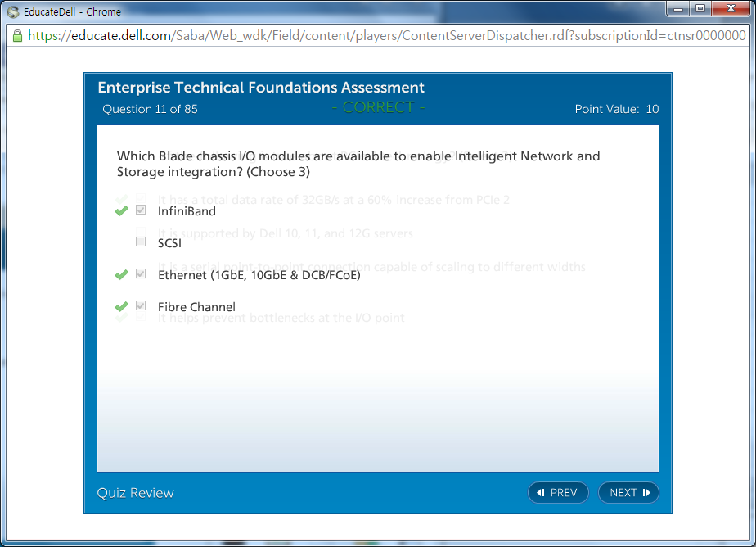Click the Point Value: 10 text

pyautogui.click(x=616, y=109)
